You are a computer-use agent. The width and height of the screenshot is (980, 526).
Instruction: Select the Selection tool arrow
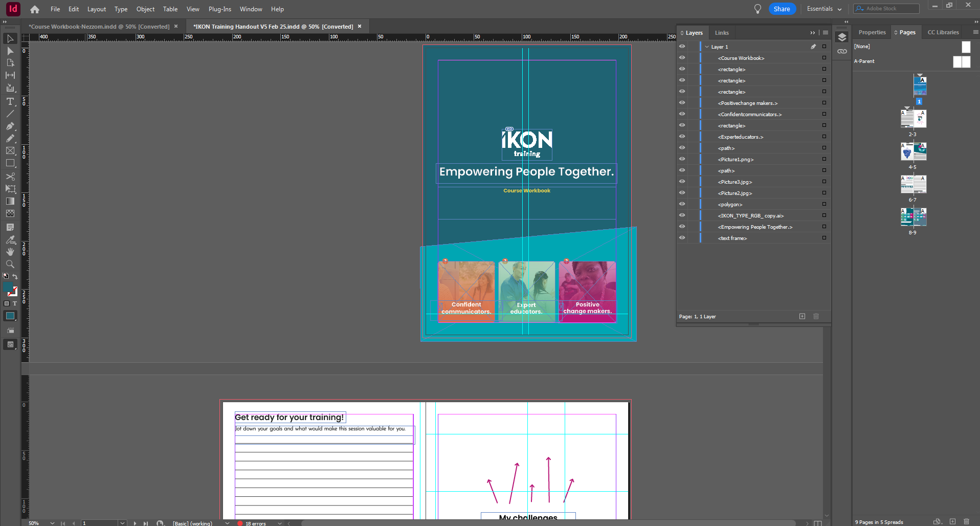10,39
